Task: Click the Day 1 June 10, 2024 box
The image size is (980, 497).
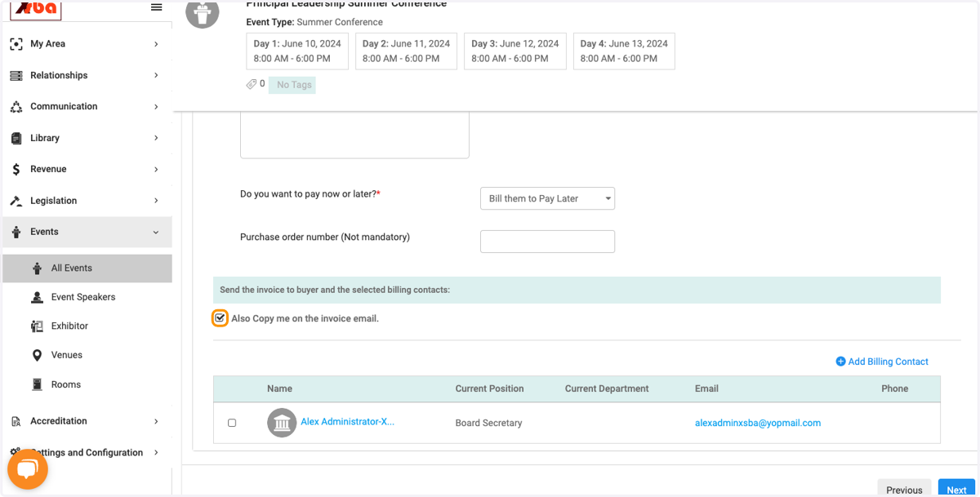Action: 297,51
